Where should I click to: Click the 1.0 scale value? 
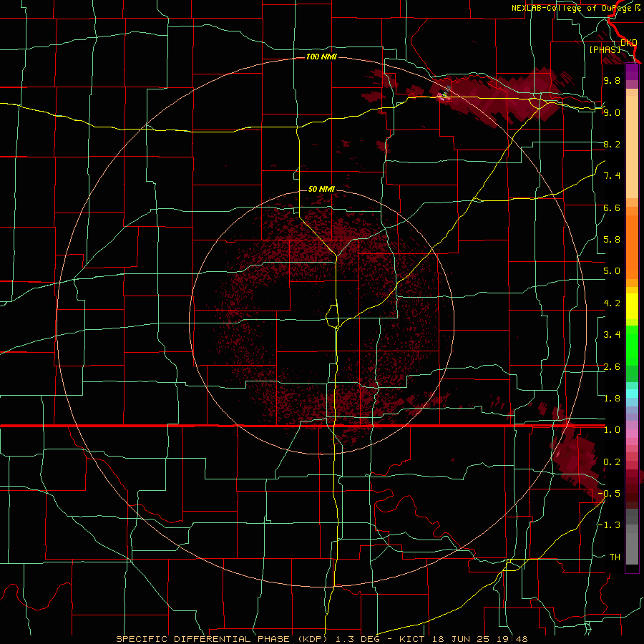click(612, 430)
